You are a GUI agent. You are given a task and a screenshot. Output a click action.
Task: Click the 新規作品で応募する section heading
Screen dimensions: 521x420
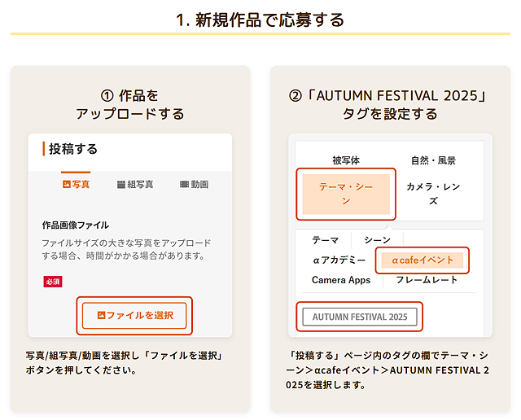coord(260,20)
